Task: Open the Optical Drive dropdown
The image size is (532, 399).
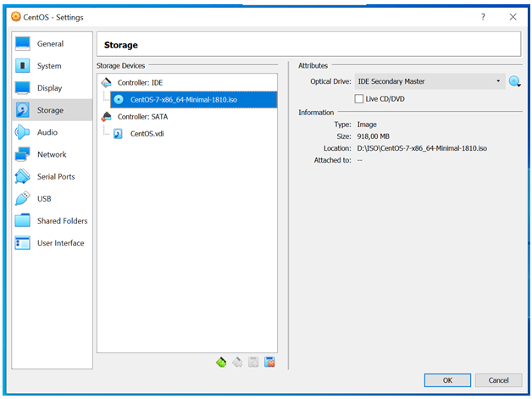Action: pos(429,81)
